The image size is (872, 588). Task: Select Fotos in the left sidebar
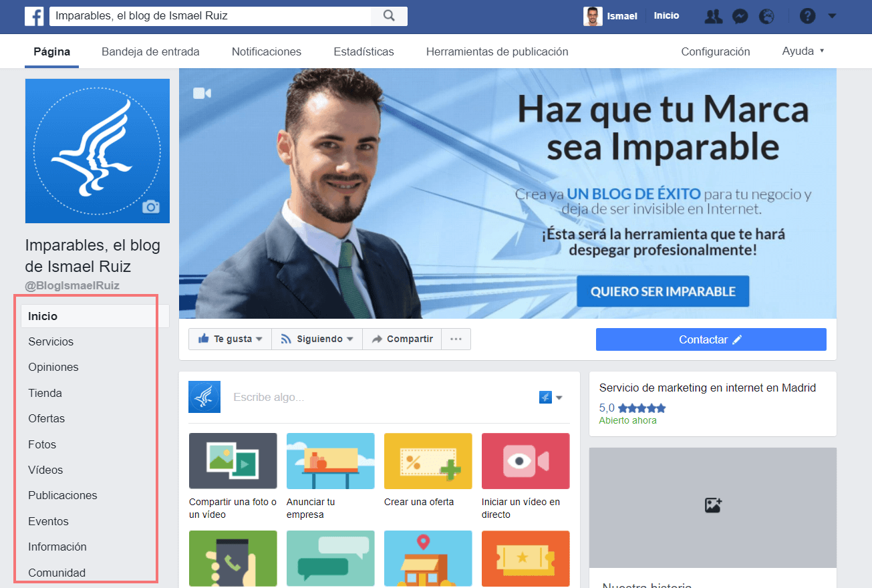42,444
